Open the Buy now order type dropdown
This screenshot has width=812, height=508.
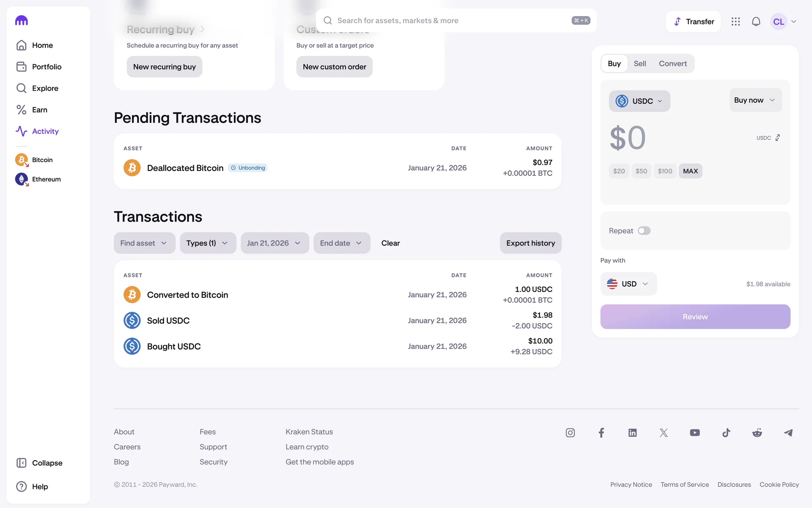pyautogui.click(x=755, y=100)
